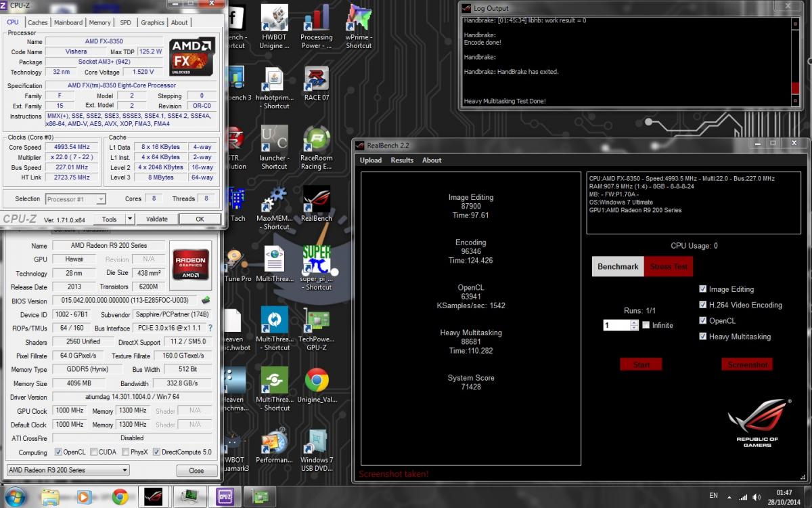Switch to the CPU-Z taskbar button
This screenshot has width=812, height=508.
tap(224, 496)
